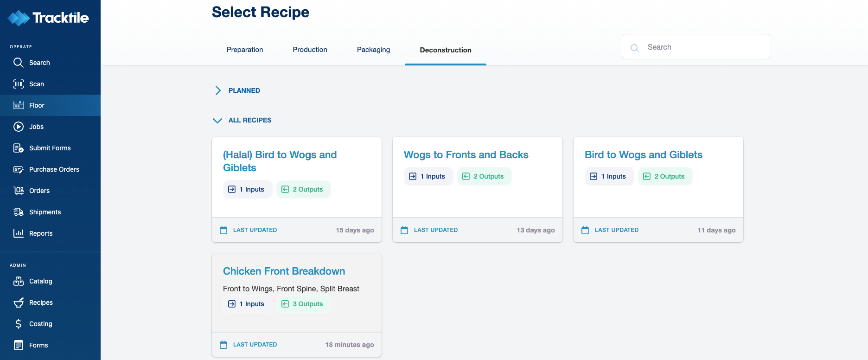Click the Costing dollar sign icon
The height and width of the screenshot is (360, 868).
click(19, 324)
